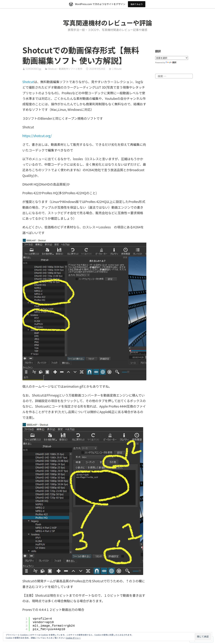Viewport: 215px width, 644px height.
Task: Click code line mlt_image_format=rgb24
Action: (54, 625)
